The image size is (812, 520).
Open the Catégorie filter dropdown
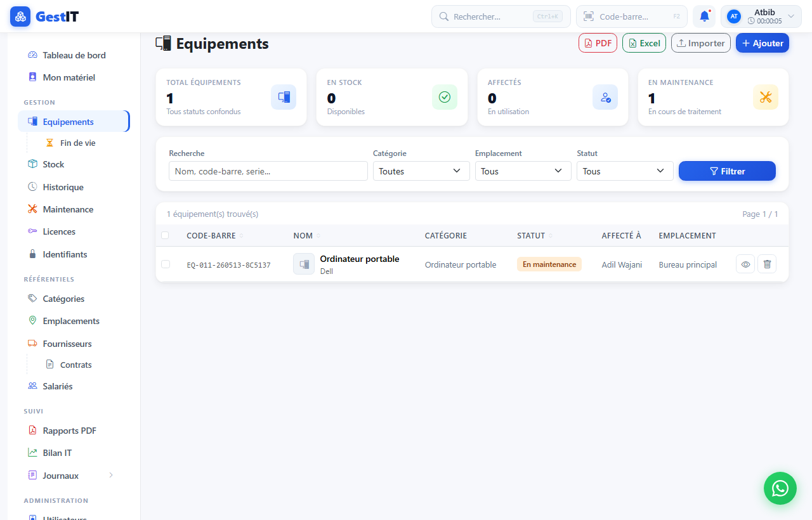(421, 171)
